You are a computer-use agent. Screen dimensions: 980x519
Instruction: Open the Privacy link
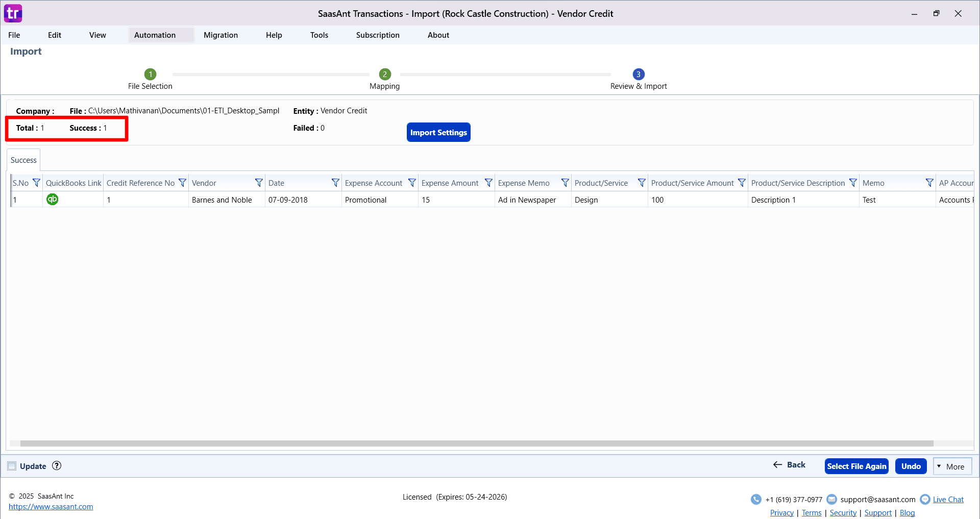pos(781,512)
